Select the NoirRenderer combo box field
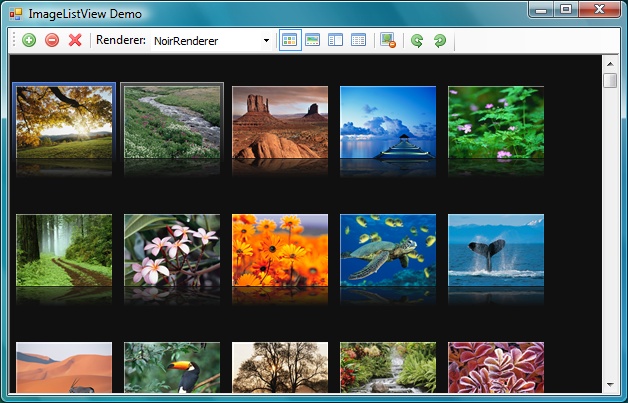 tap(211, 40)
